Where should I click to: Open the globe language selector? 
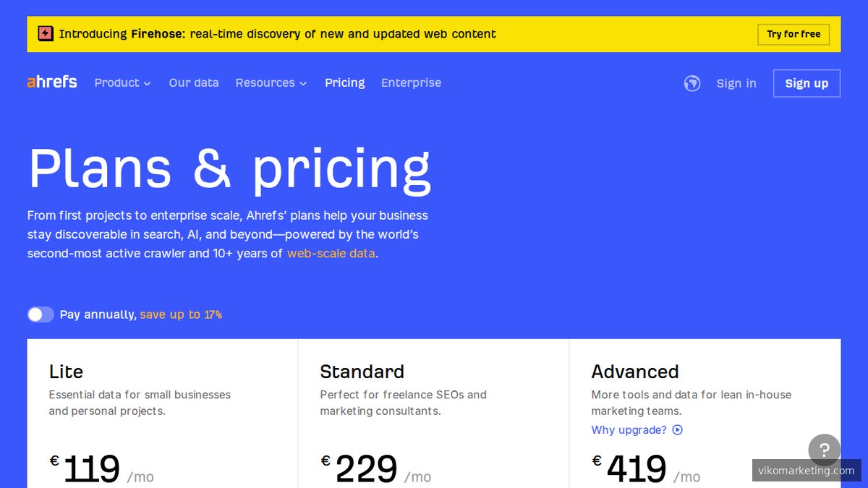click(x=692, y=83)
